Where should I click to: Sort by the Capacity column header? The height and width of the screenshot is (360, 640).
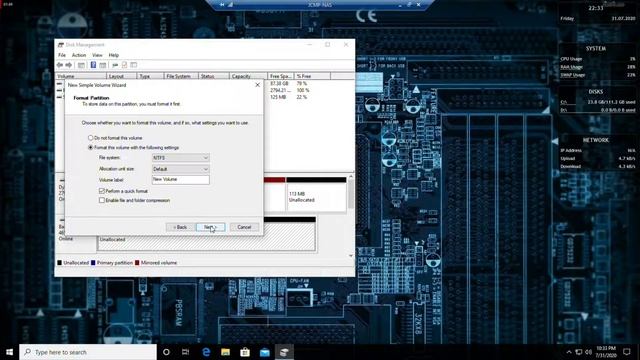pos(248,76)
